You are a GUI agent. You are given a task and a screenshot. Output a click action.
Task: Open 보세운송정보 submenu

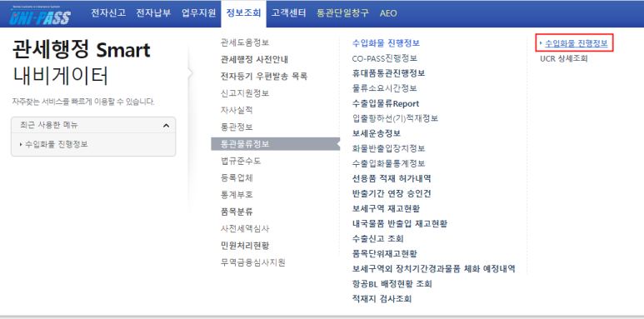point(377,133)
